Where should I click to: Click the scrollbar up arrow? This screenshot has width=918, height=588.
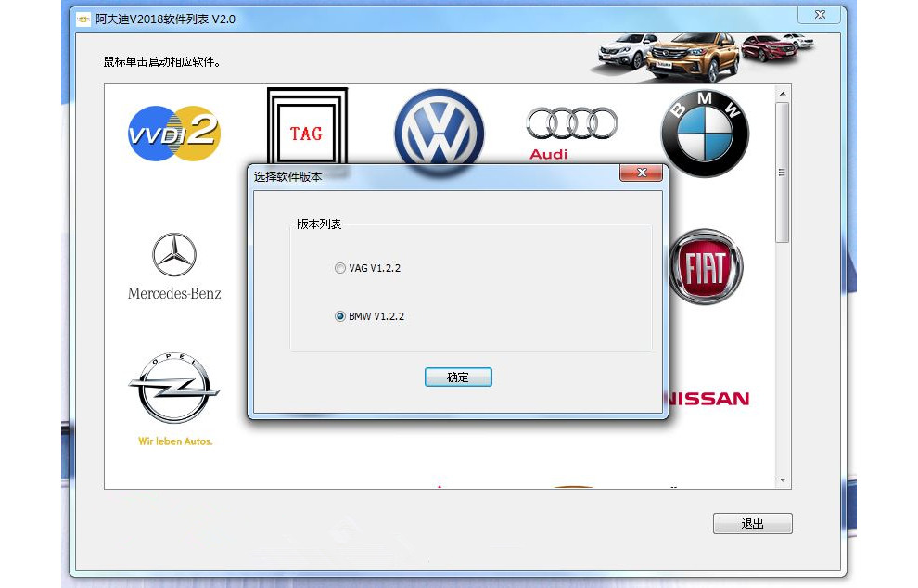click(x=783, y=94)
